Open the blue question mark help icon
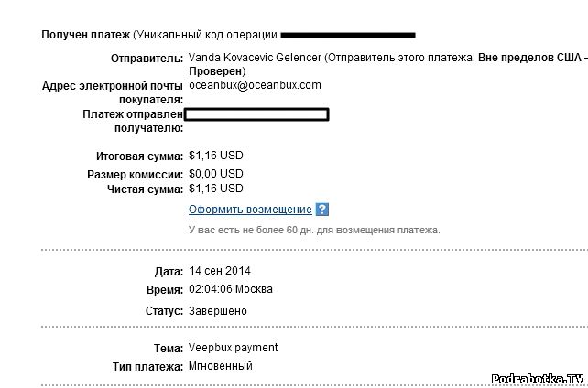The width and height of the screenshot is (588, 388). [321, 210]
